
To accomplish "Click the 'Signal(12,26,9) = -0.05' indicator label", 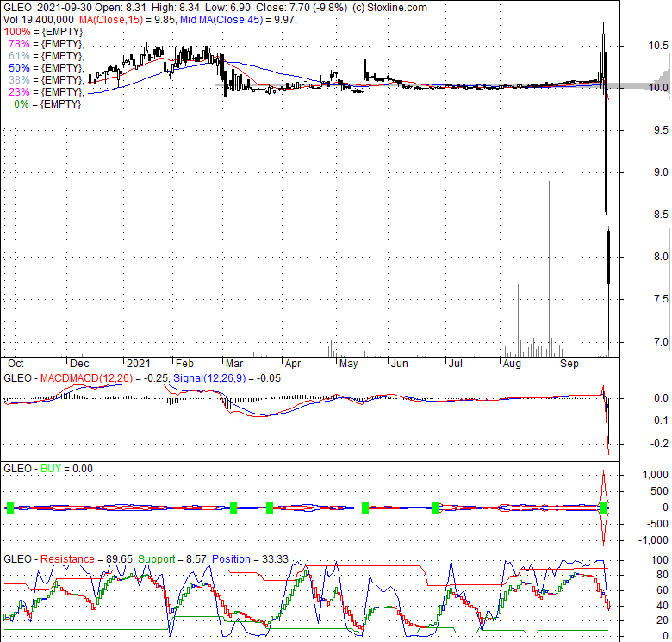I will click(x=227, y=378).
